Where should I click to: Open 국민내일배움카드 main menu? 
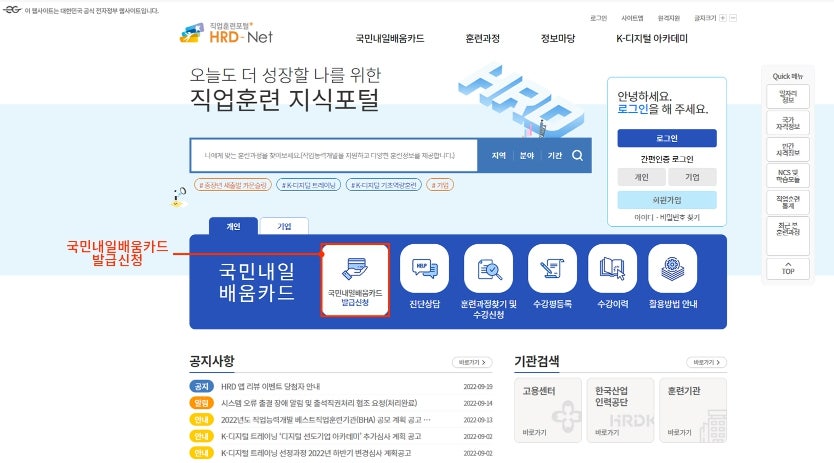click(x=390, y=38)
